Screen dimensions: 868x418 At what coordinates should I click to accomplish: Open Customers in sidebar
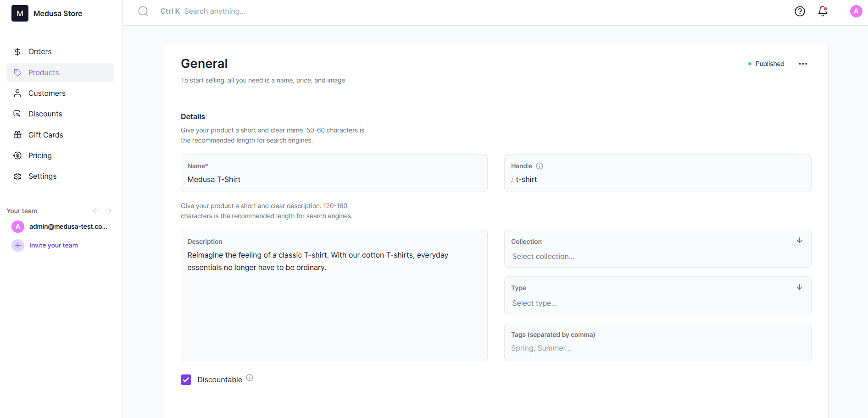click(47, 93)
